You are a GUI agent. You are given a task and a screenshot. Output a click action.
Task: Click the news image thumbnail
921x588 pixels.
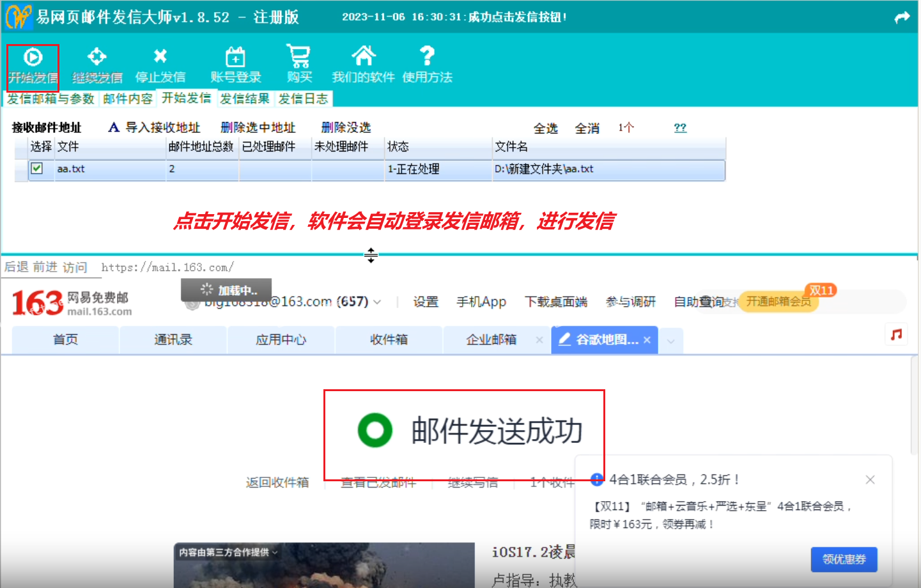[x=324, y=566]
